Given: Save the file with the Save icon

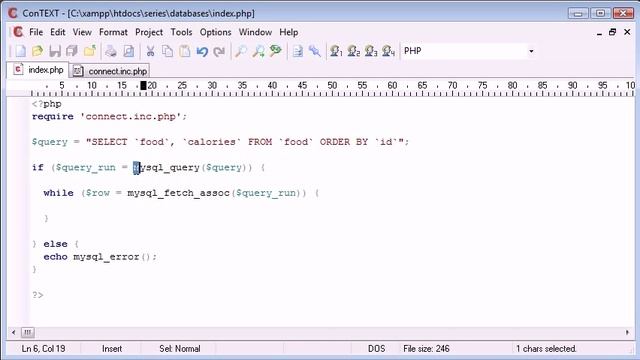Looking at the screenshot, I should [55, 51].
